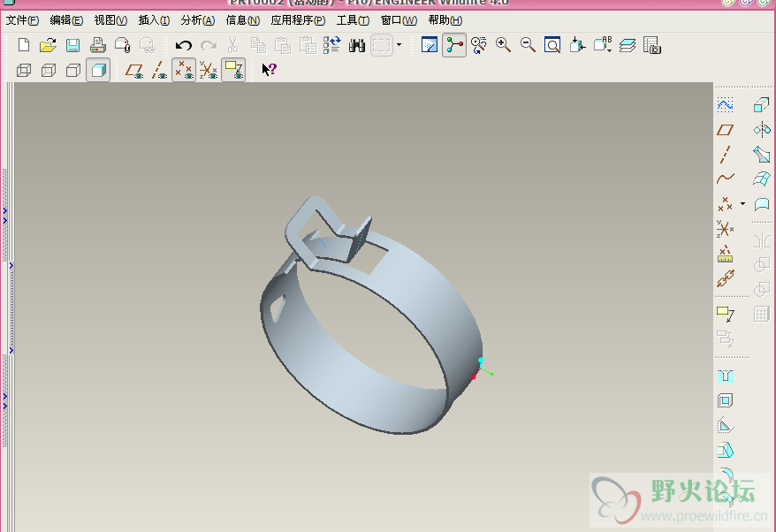Image resolution: width=776 pixels, height=532 pixels.
Task: Print the current model
Action: (x=97, y=45)
